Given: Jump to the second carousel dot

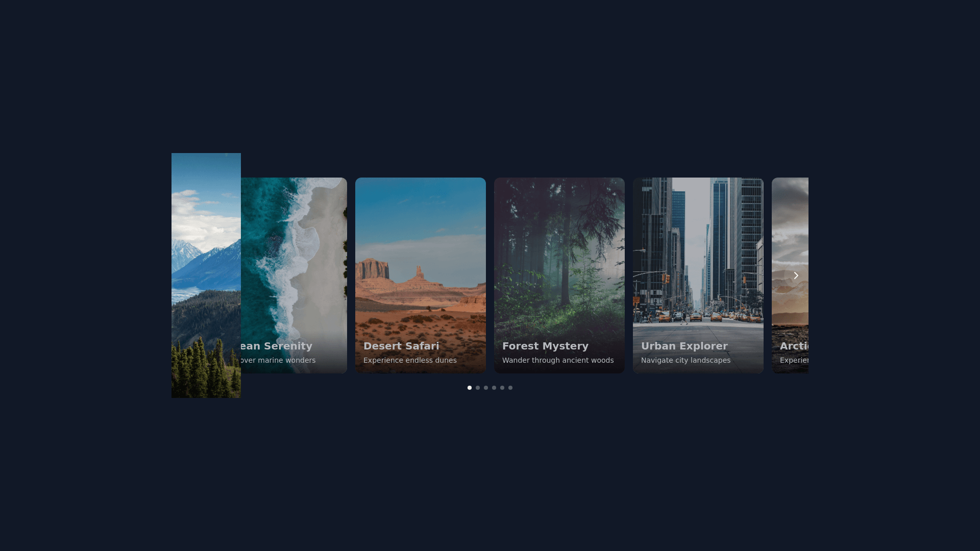Looking at the screenshot, I should [x=478, y=388].
